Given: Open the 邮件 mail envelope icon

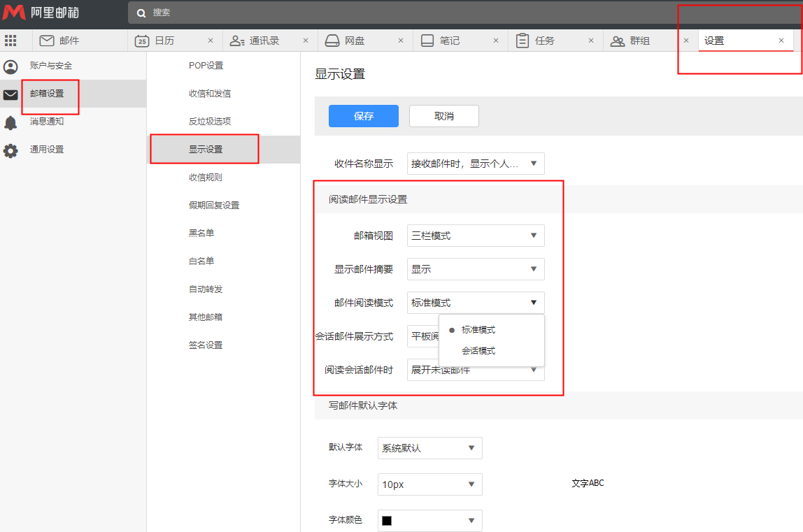Looking at the screenshot, I should [x=47, y=41].
